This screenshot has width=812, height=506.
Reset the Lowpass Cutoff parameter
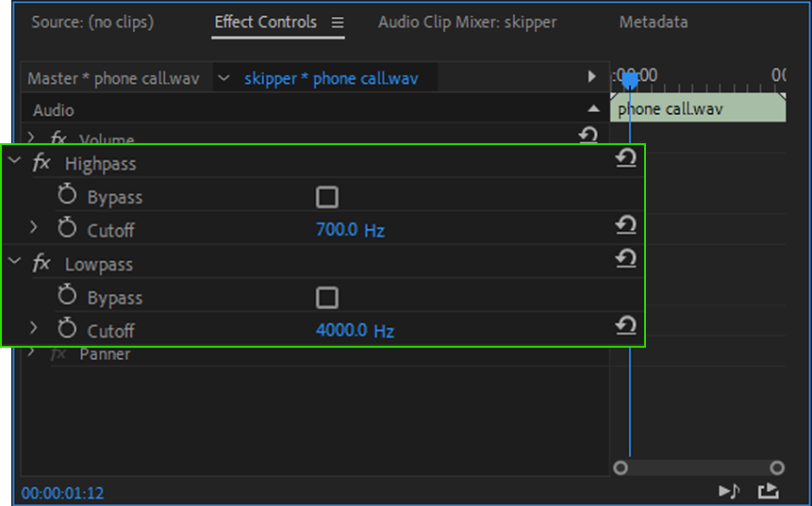pyautogui.click(x=626, y=325)
